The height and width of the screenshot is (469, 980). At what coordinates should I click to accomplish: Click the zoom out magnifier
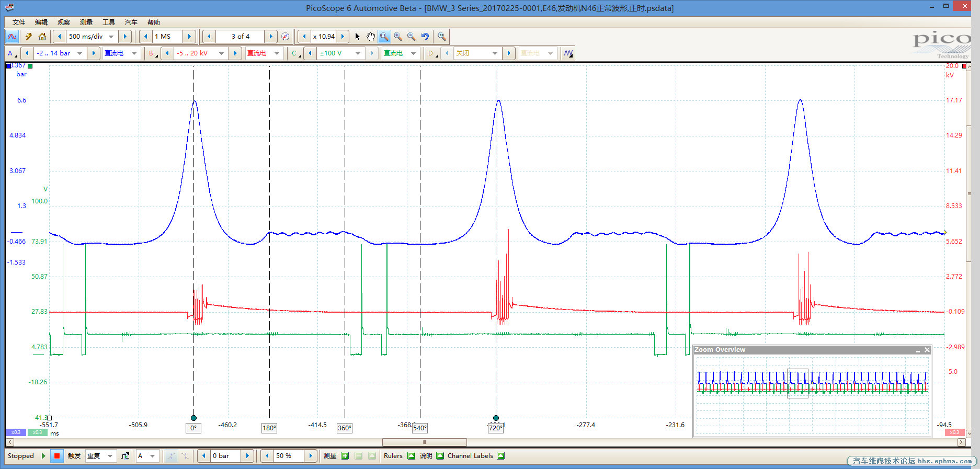point(412,37)
